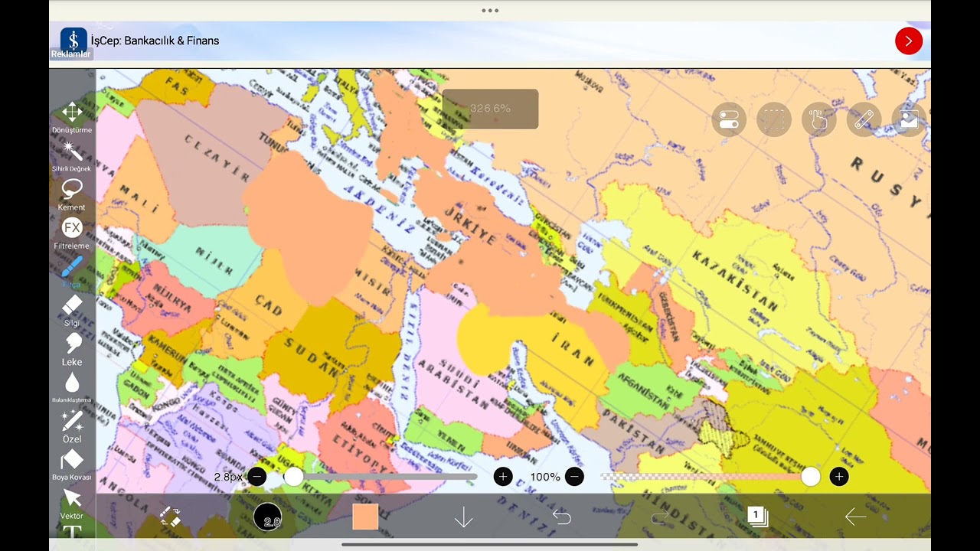Decrease brush thickness with minus button
The height and width of the screenshot is (551, 980).
(257, 477)
